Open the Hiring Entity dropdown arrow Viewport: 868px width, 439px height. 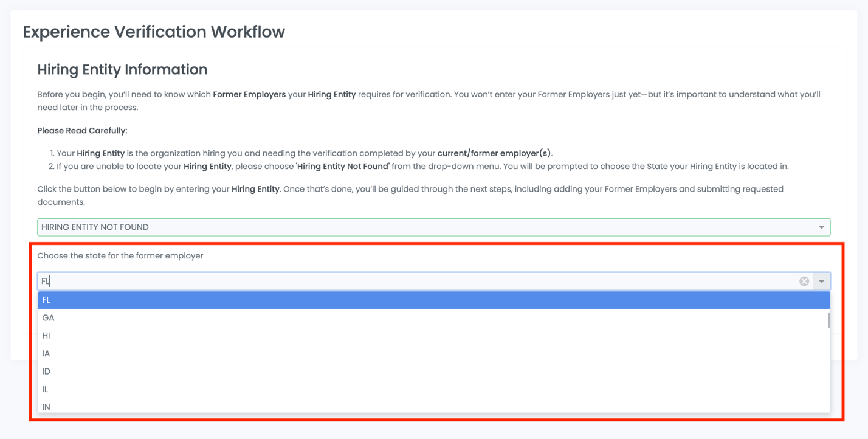(x=821, y=227)
